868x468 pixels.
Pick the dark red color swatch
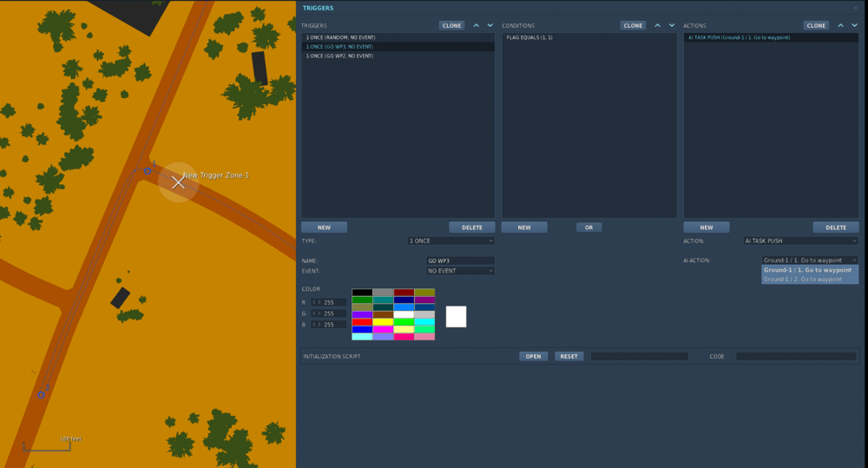404,293
